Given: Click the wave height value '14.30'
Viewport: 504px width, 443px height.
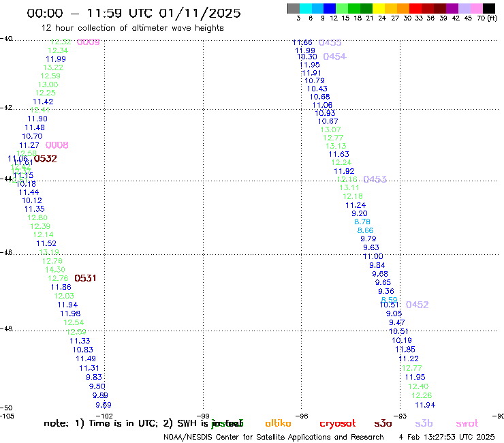Looking at the screenshot, I should pos(55,269).
